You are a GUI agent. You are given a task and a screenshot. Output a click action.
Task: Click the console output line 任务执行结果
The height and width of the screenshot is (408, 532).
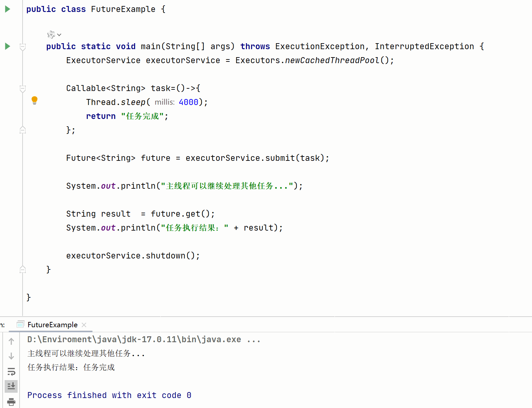pos(71,367)
